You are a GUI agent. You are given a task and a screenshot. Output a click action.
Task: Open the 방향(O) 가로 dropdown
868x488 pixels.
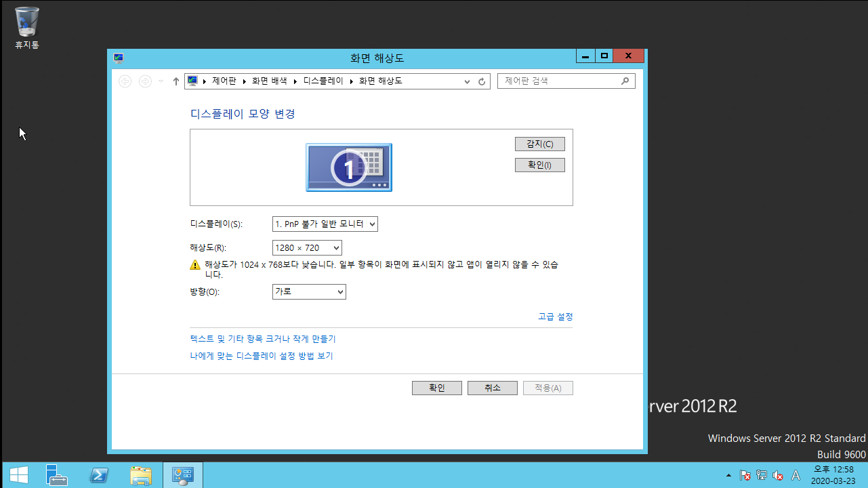pos(309,291)
